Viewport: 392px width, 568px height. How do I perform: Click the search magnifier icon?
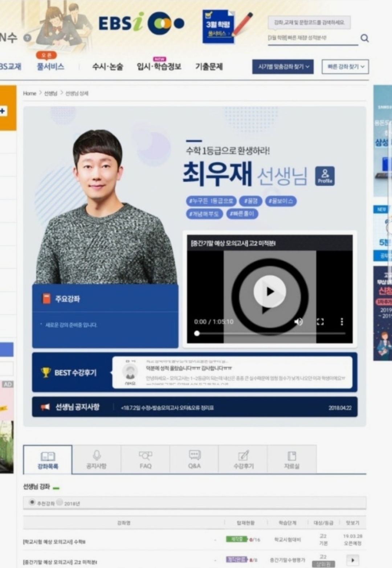(x=364, y=38)
